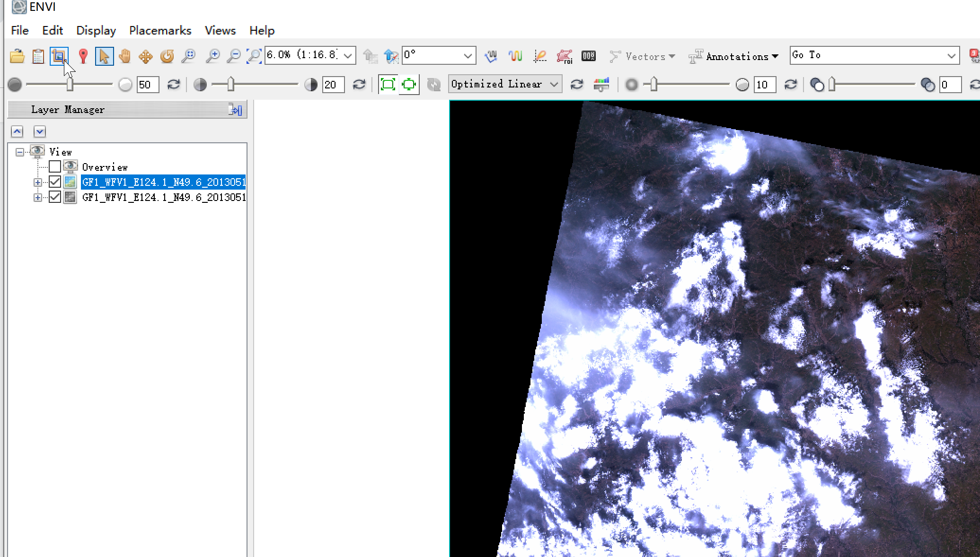Select the Region of Interest (roi) tool
The image size is (980, 557).
point(564,56)
